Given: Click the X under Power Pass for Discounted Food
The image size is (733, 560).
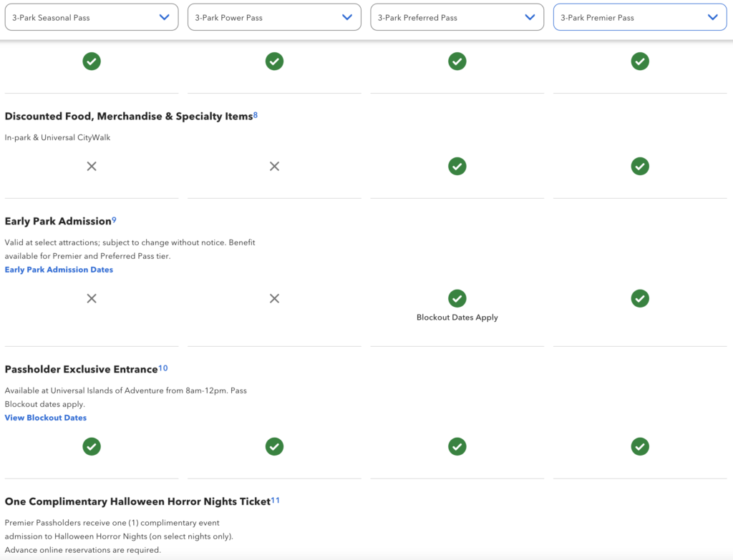Looking at the screenshot, I should (x=274, y=166).
